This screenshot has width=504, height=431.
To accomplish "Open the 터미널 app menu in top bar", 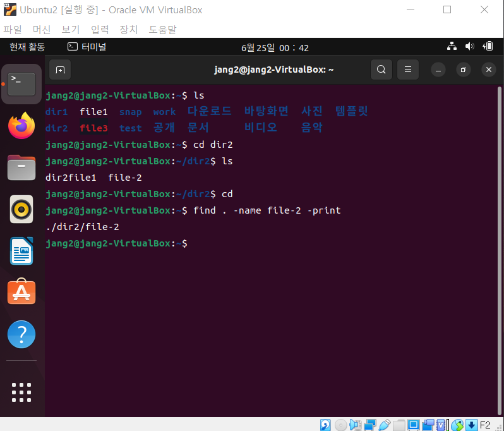I will point(87,47).
